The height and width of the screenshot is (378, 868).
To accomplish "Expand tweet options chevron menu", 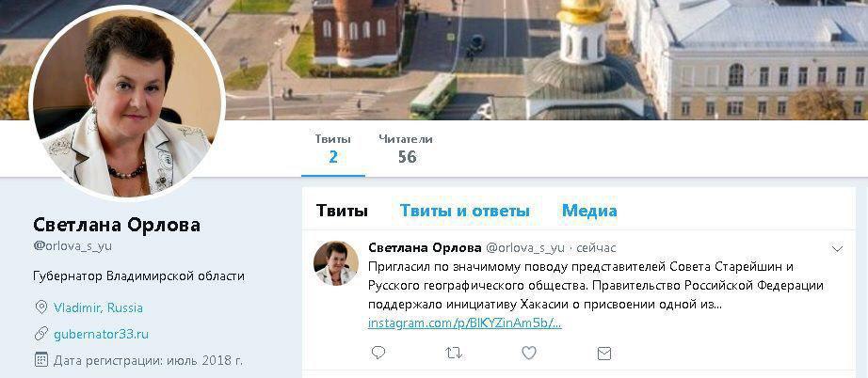I will coord(837,249).
